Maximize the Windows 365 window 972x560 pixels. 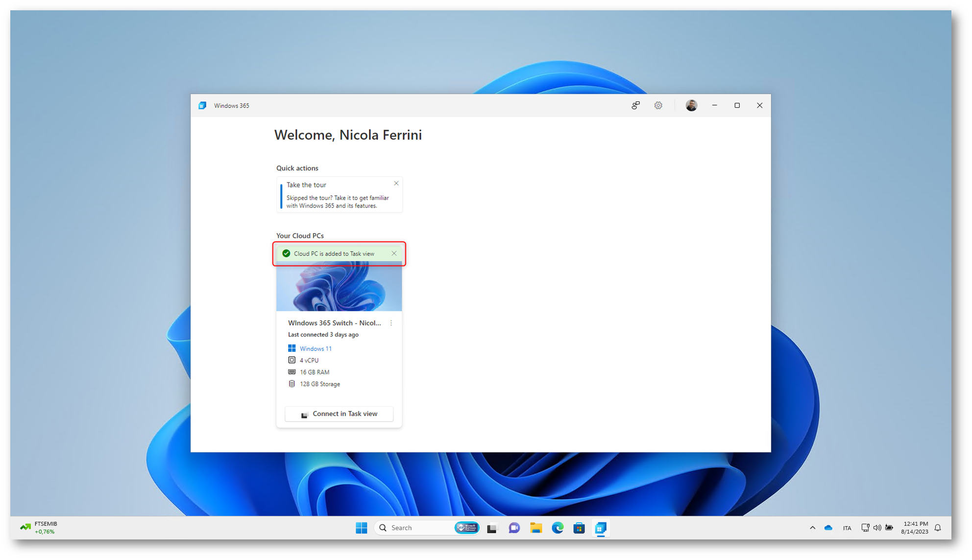[x=737, y=105]
